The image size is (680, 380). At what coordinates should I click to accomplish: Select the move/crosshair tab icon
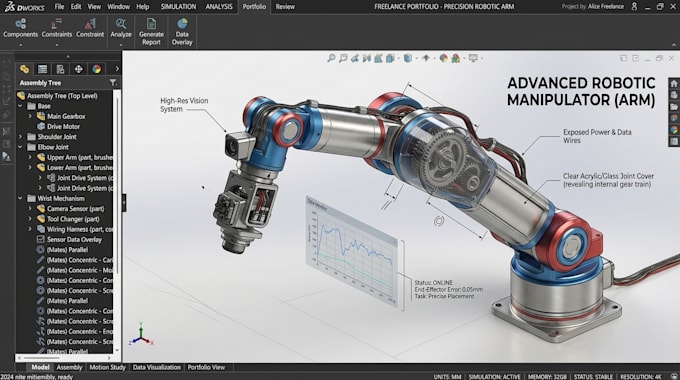pos(78,69)
